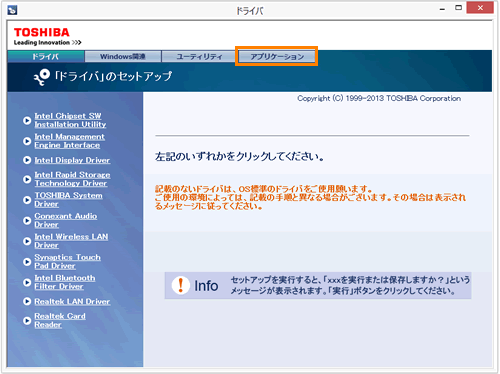Click the arrow icon beside Synaptics Touch Pad Driver
The height and width of the screenshot is (374, 500).
pyautogui.click(x=27, y=262)
